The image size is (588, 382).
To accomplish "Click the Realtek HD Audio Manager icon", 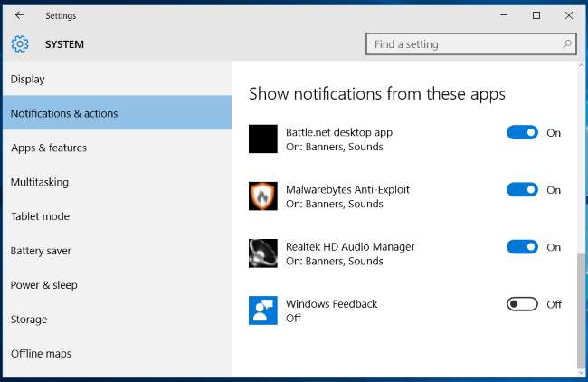I will [x=262, y=253].
